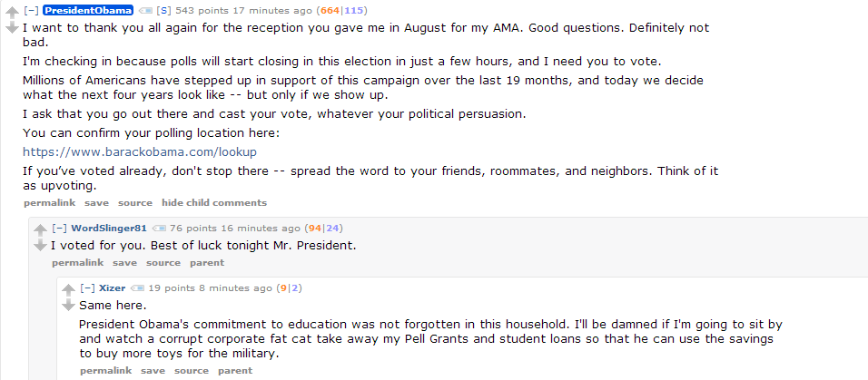The width and height of the screenshot is (868, 380).
Task: Collapse Xizer's comment with [–]
Action: point(87,288)
